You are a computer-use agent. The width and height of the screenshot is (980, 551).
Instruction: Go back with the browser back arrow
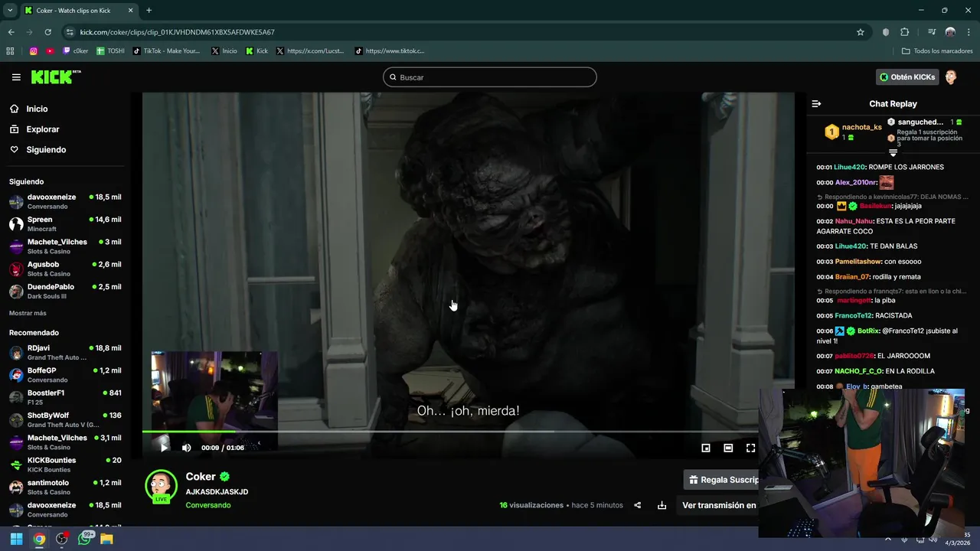click(x=11, y=32)
